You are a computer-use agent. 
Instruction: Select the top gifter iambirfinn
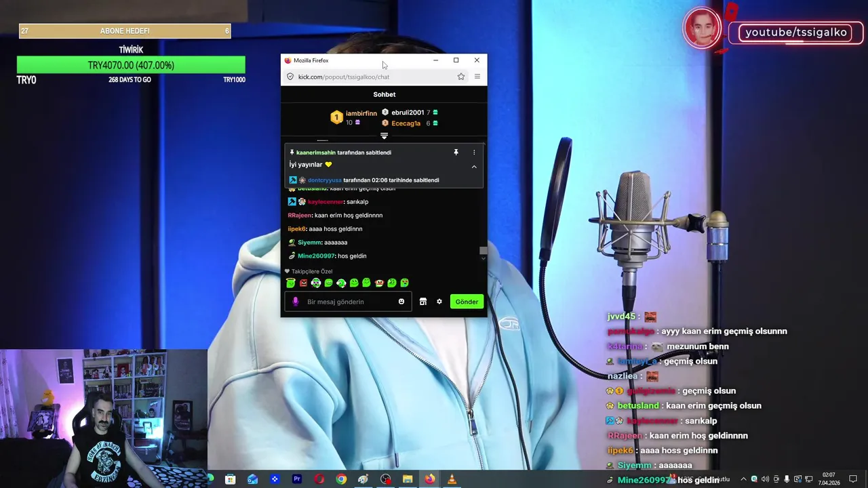click(x=361, y=113)
